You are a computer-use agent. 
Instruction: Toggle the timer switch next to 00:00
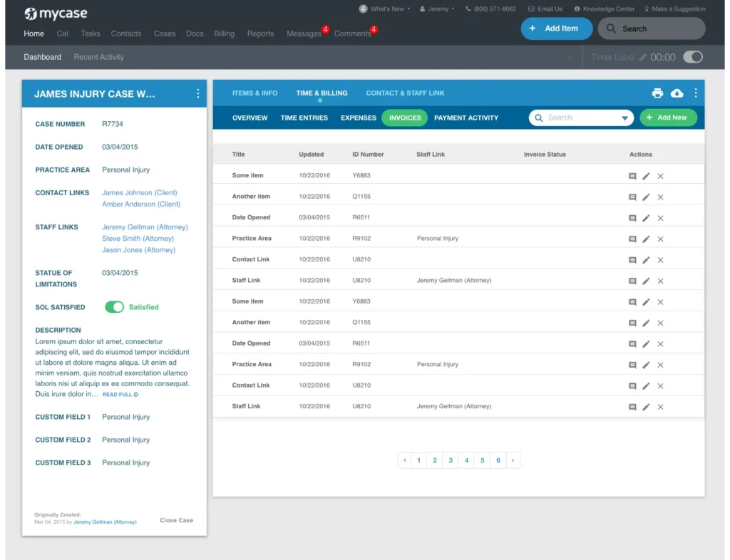click(693, 57)
